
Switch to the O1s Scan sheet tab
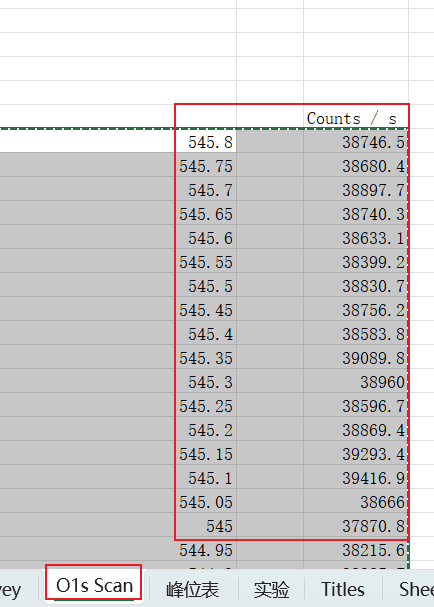pos(94,586)
